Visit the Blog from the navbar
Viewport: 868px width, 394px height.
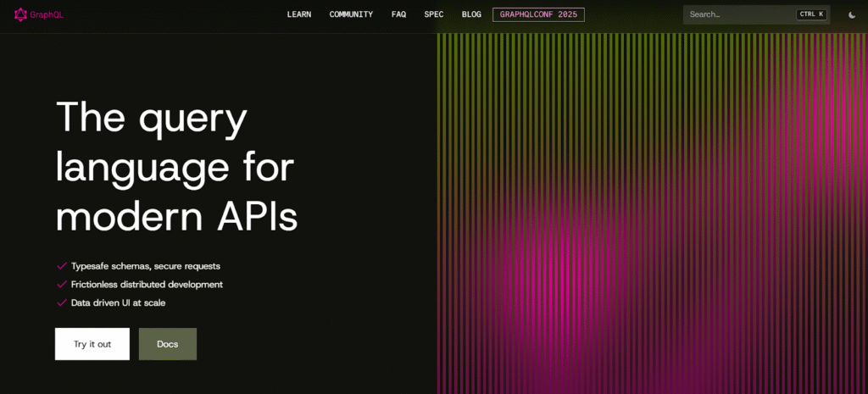coord(471,14)
